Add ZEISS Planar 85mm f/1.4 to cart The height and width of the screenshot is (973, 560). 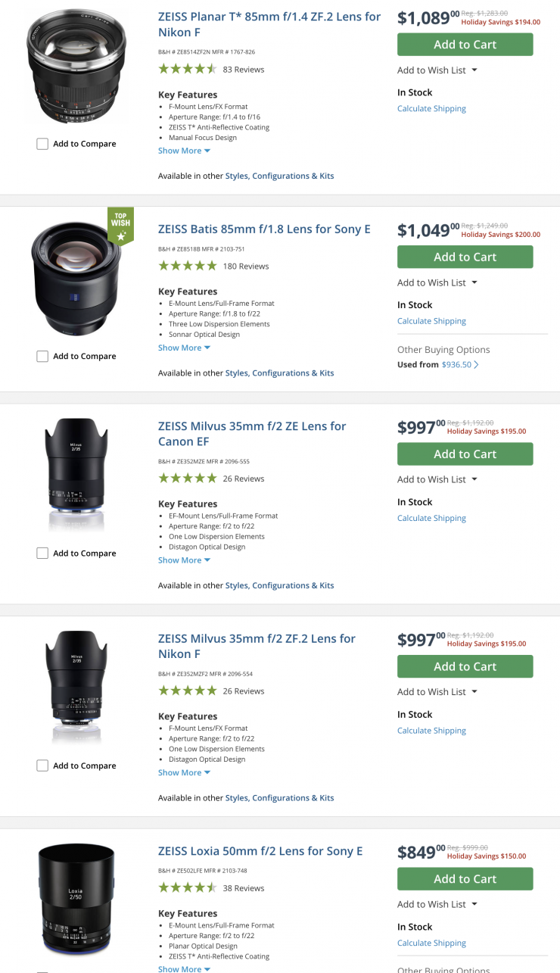tap(465, 45)
